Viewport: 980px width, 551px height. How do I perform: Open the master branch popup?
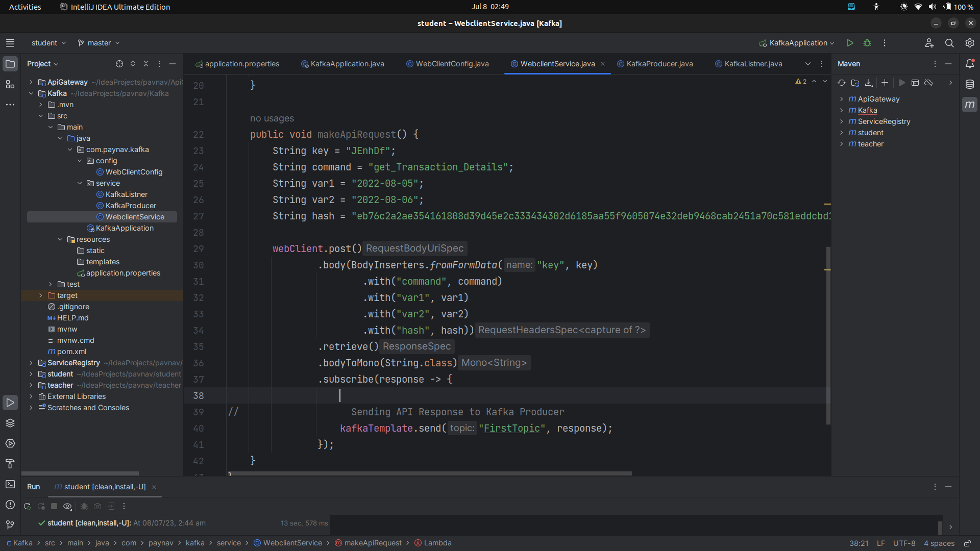coord(98,43)
